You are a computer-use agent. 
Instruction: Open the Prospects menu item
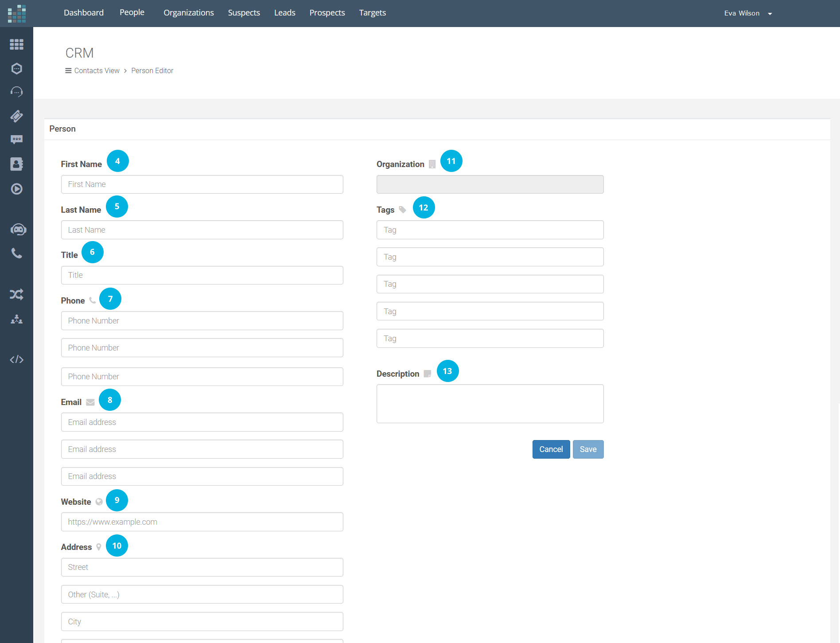pyautogui.click(x=327, y=13)
